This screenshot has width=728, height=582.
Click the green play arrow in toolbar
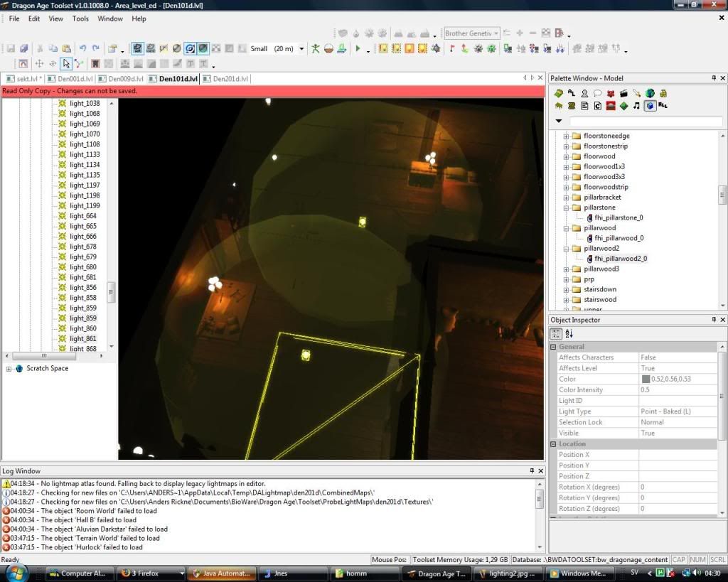point(358,49)
